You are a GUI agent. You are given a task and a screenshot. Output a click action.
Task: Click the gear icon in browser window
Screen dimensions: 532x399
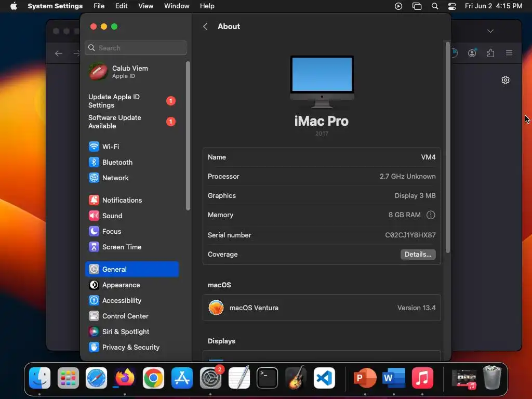point(505,80)
